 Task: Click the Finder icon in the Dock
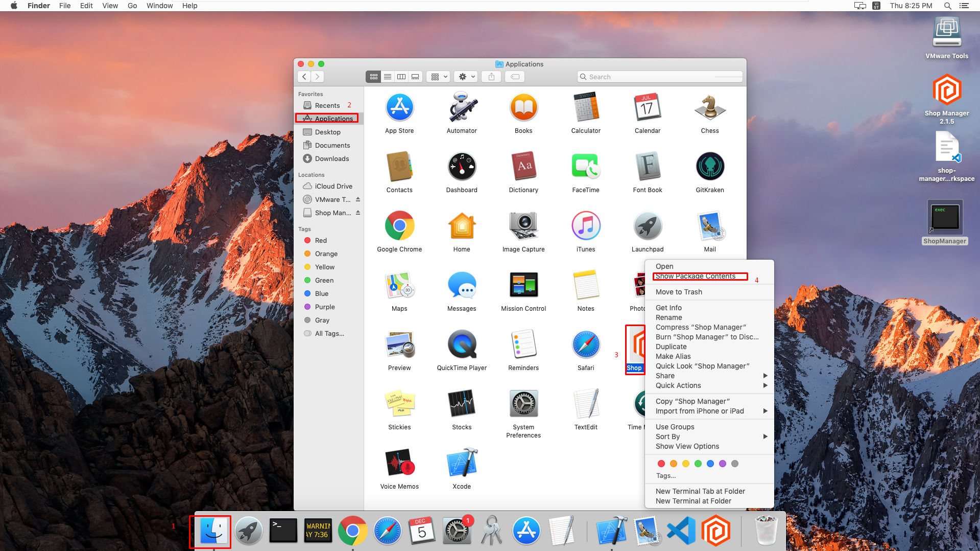[213, 532]
